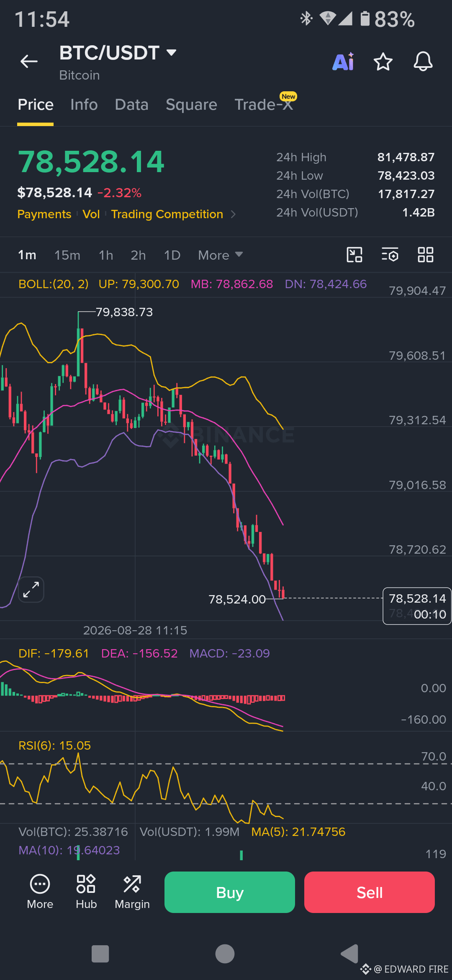Open the Trading Competition link
Image resolution: width=452 pixels, height=980 pixels.
(167, 214)
